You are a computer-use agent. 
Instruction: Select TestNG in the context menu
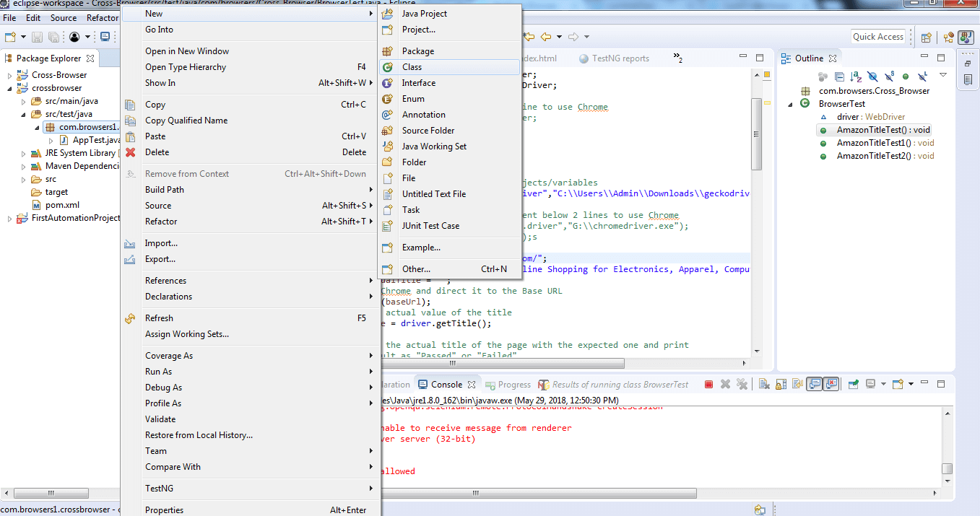coord(160,489)
